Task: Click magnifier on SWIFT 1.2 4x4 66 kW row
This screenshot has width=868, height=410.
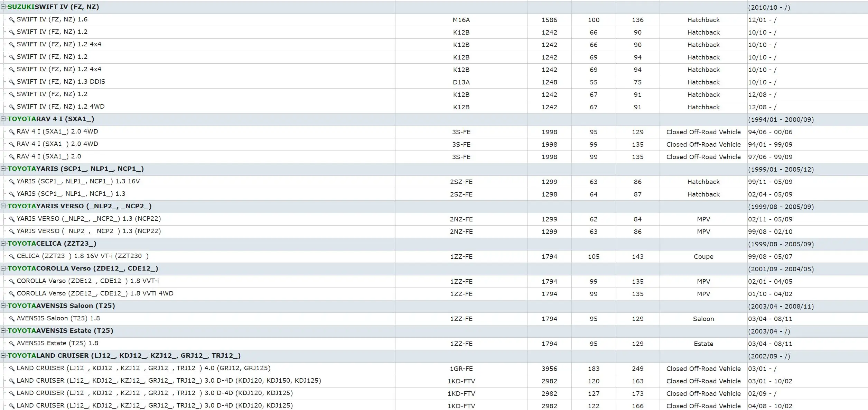Action: tap(12, 45)
